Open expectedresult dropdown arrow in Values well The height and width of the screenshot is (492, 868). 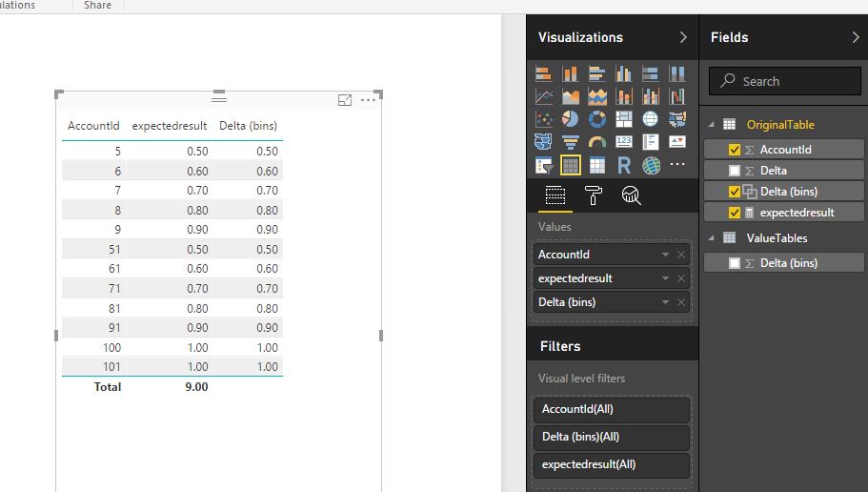click(x=665, y=278)
